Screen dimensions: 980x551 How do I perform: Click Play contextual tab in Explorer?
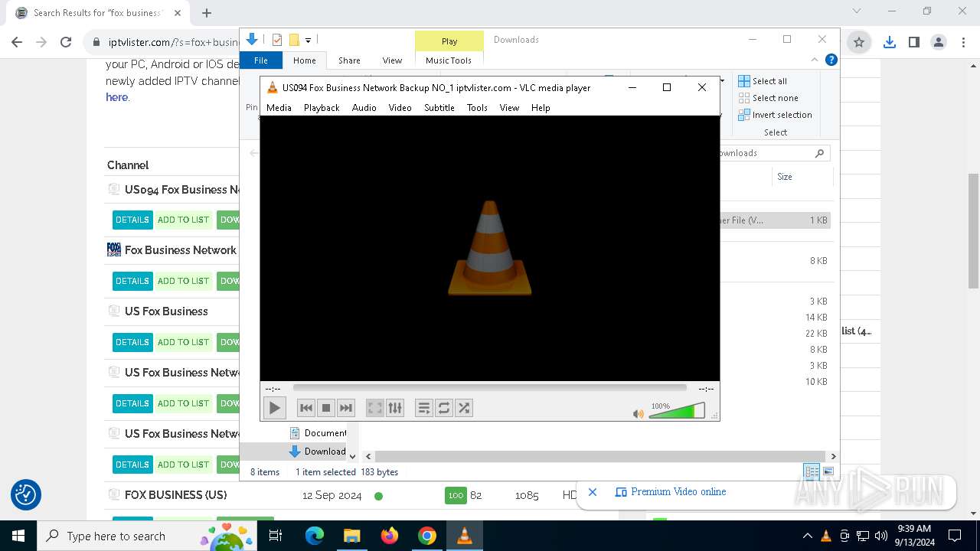[x=449, y=41]
